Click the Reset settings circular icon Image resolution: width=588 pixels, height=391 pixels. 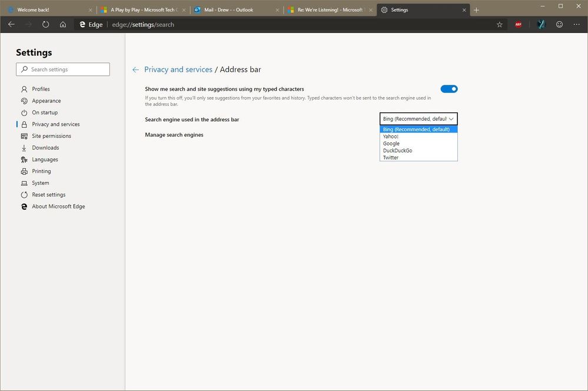pos(24,195)
